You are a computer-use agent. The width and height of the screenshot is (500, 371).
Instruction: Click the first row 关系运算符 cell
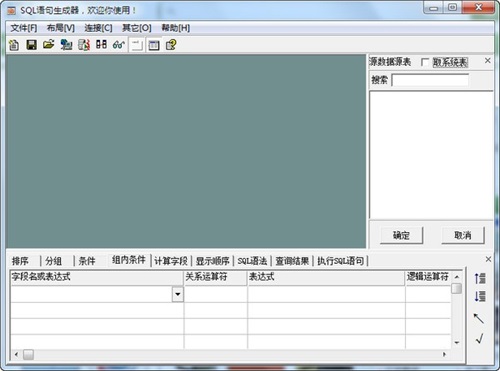tap(215, 294)
